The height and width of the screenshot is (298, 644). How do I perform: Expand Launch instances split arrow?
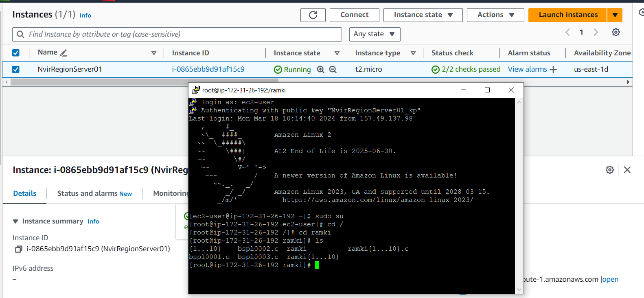click(615, 15)
